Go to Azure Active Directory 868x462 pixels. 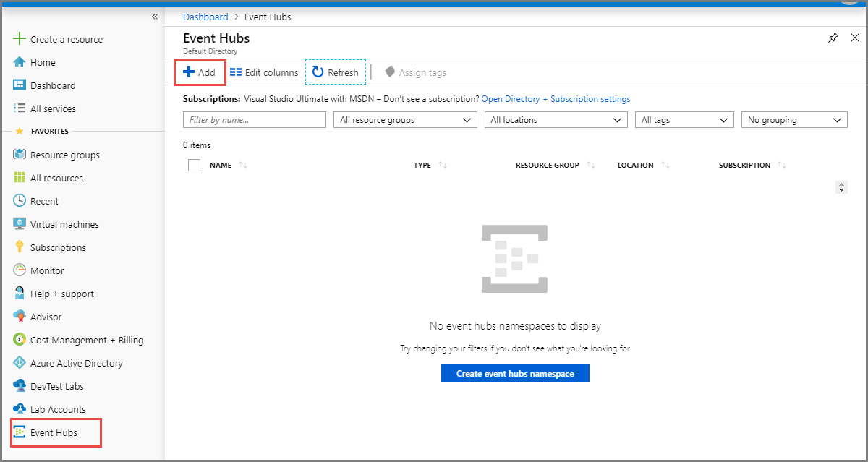pyautogui.click(x=77, y=363)
